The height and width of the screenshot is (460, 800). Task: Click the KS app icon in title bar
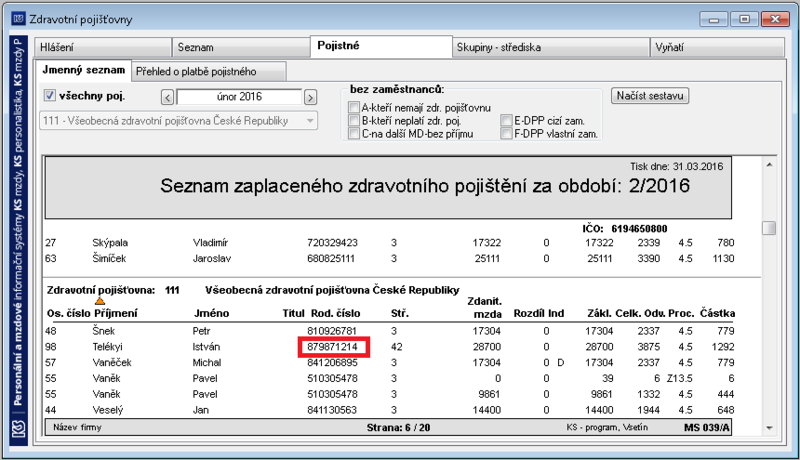(x=18, y=19)
